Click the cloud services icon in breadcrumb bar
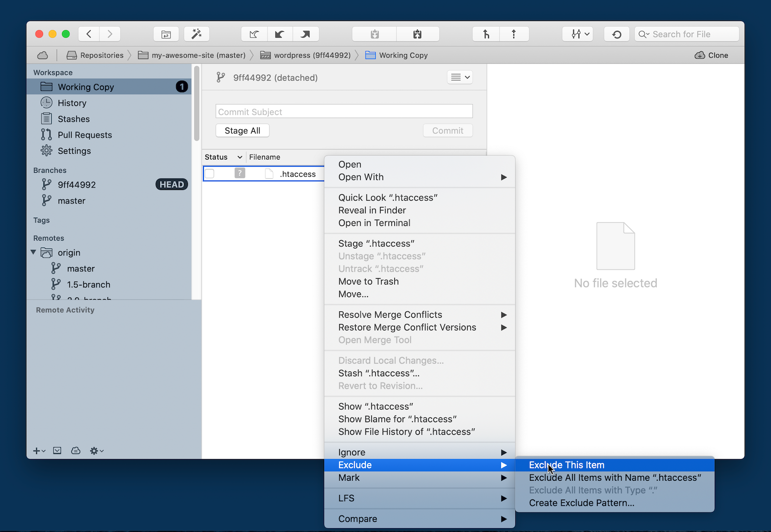 [42, 55]
